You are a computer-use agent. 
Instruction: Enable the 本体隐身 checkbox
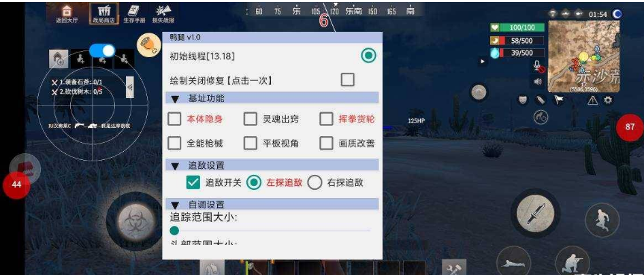(x=174, y=119)
